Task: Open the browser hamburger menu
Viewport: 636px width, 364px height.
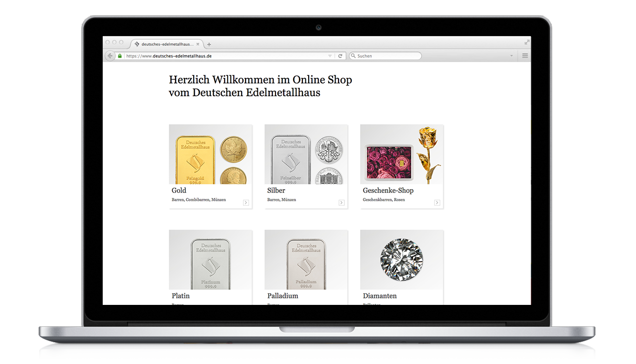Action: [525, 56]
